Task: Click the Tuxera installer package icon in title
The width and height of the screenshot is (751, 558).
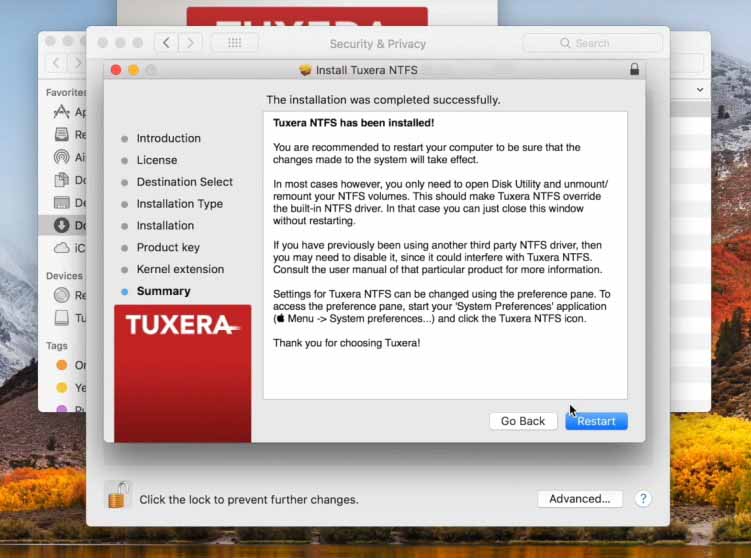Action: click(x=305, y=70)
